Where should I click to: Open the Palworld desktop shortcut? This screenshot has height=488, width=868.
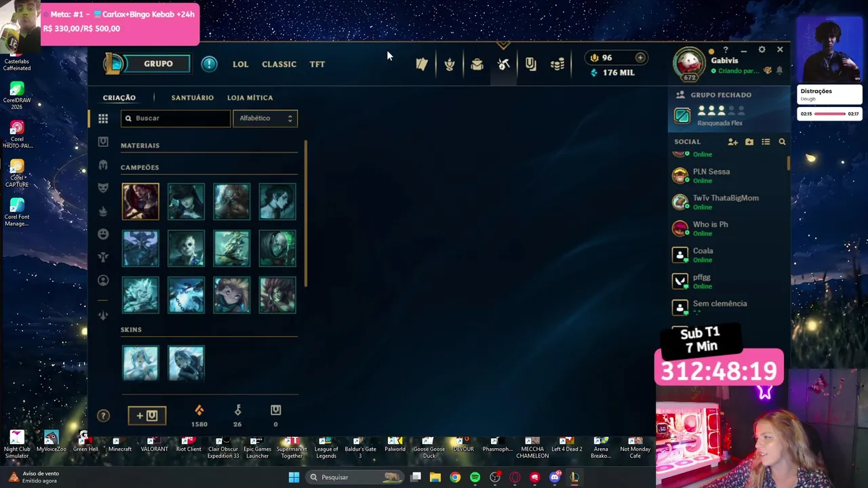point(395,444)
